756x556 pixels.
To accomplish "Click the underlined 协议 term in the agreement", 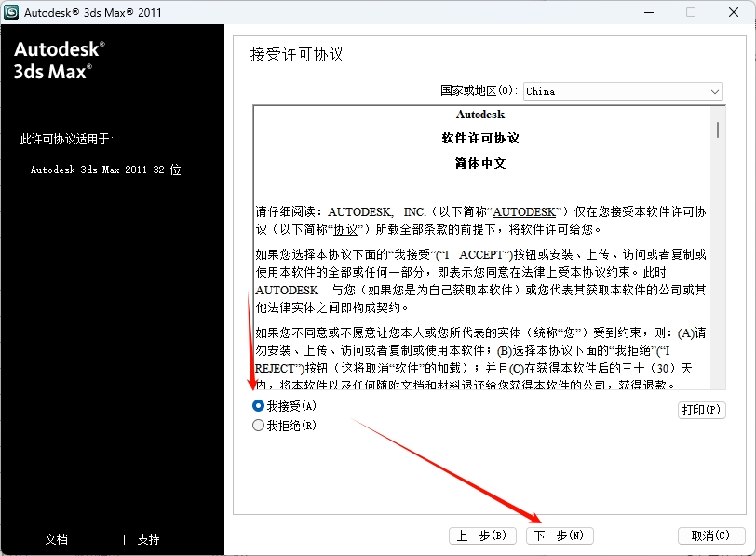I will click(x=345, y=229).
